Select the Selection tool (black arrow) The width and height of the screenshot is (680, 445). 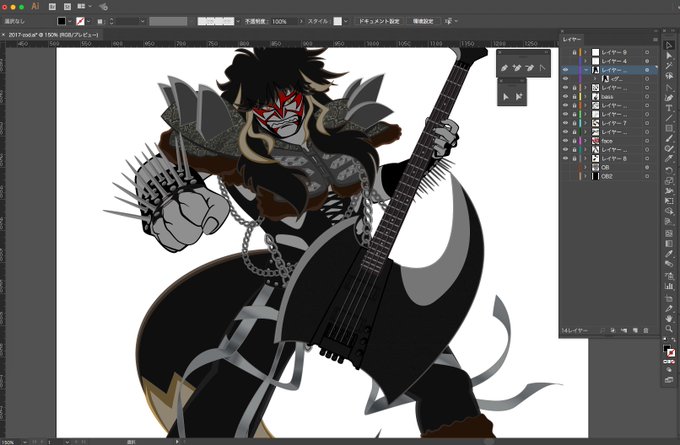click(669, 45)
